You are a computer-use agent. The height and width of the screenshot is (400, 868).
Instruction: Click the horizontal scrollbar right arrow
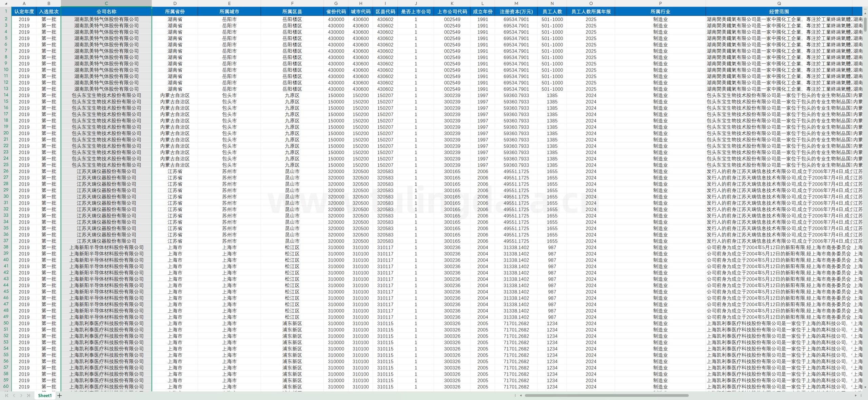point(856,395)
